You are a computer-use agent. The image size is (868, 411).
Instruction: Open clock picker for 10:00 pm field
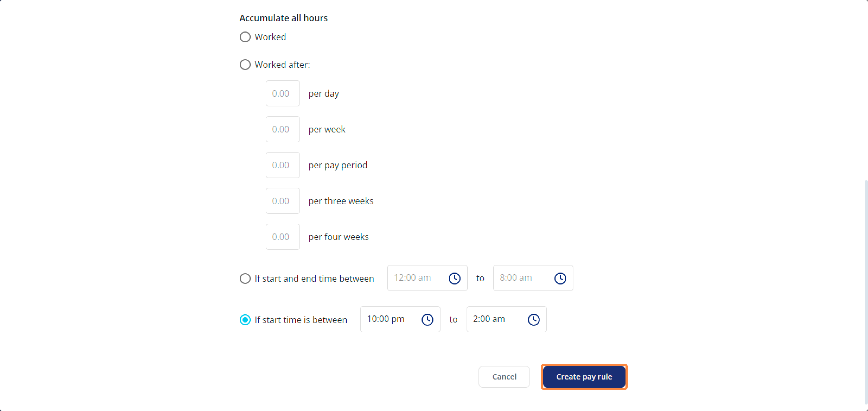pyautogui.click(x=427, y=320)
